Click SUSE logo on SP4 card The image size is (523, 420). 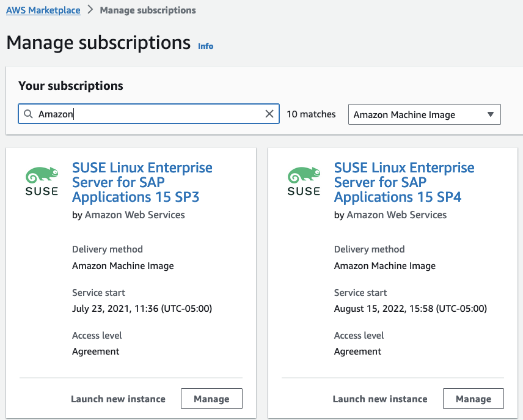coord(304,181)
